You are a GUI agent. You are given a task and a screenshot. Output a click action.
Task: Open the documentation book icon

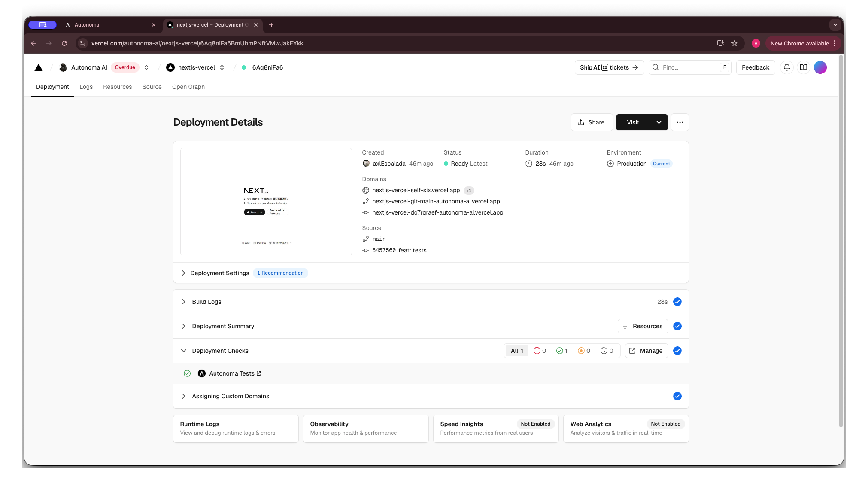[x=803, y=67]
